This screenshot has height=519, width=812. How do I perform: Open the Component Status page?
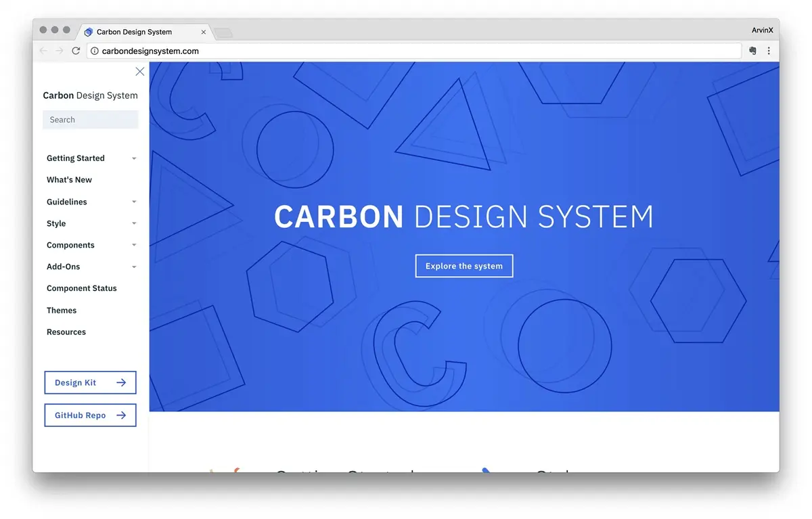82,288
